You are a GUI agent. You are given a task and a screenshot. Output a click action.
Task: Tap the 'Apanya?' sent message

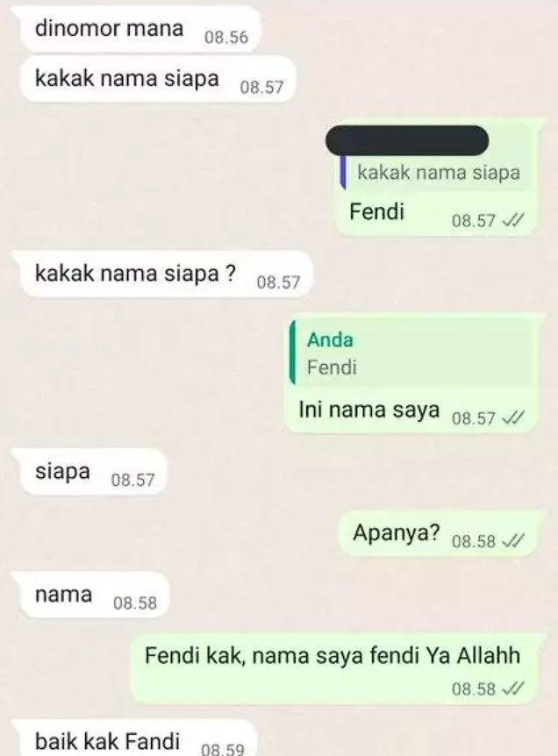coord(438,534)
